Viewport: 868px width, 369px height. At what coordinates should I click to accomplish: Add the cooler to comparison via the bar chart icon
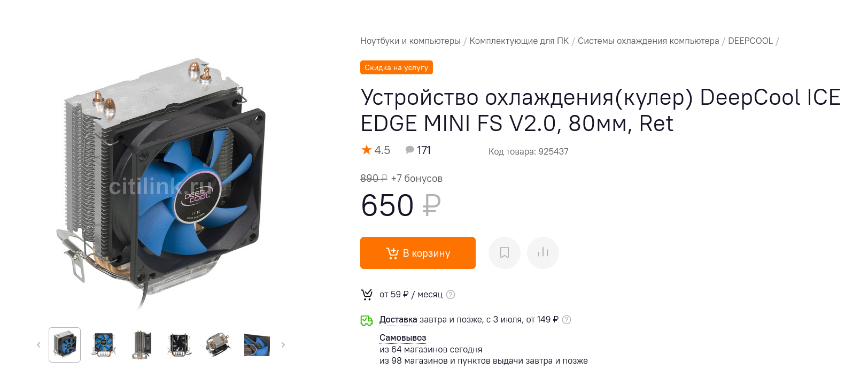coord(542,253)
